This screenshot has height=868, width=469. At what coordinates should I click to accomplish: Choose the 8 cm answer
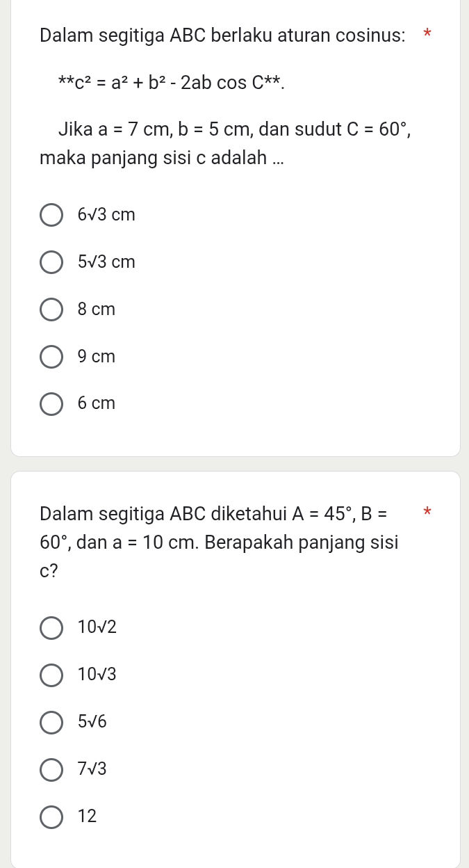51,310
